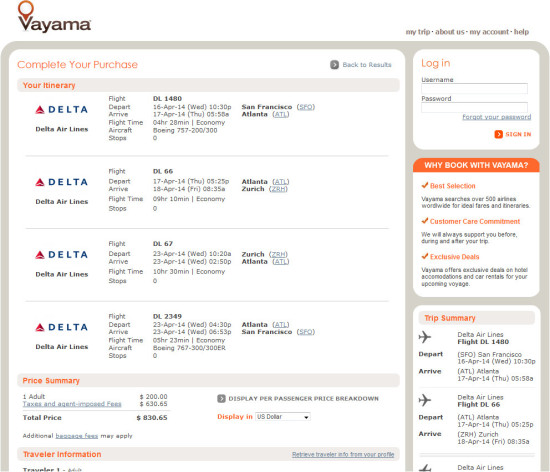Image resolution: width=550 pixels, height=472 pixels.
Task: Click the taxes amount $ 630.65
Action: point(153,404)
